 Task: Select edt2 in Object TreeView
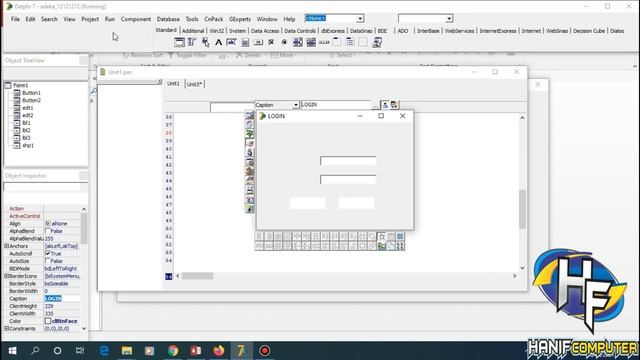pos(28,116)
